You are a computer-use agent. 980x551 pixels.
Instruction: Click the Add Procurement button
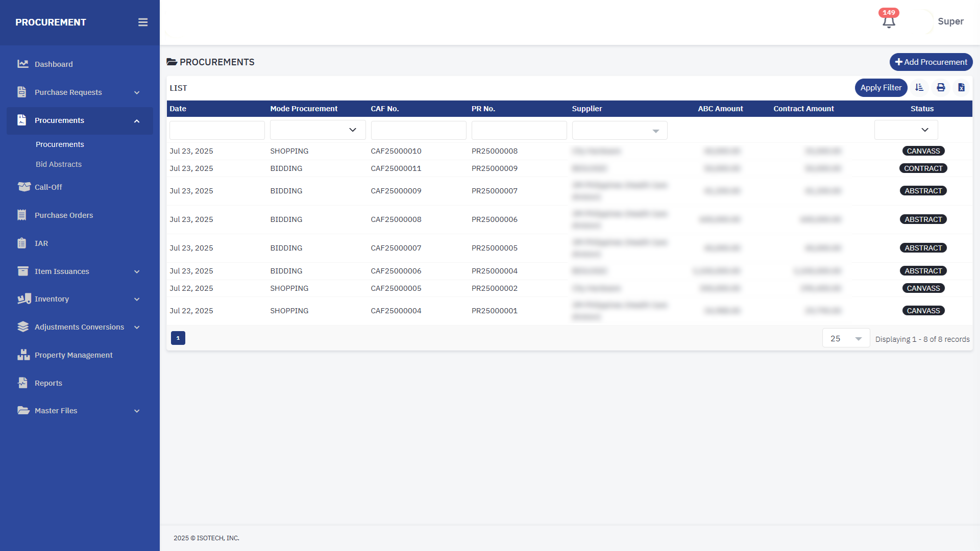click(931, 62)
